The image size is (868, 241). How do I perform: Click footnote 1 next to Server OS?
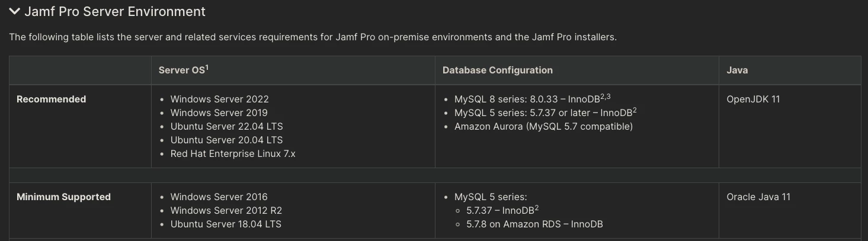pos(207,68)
